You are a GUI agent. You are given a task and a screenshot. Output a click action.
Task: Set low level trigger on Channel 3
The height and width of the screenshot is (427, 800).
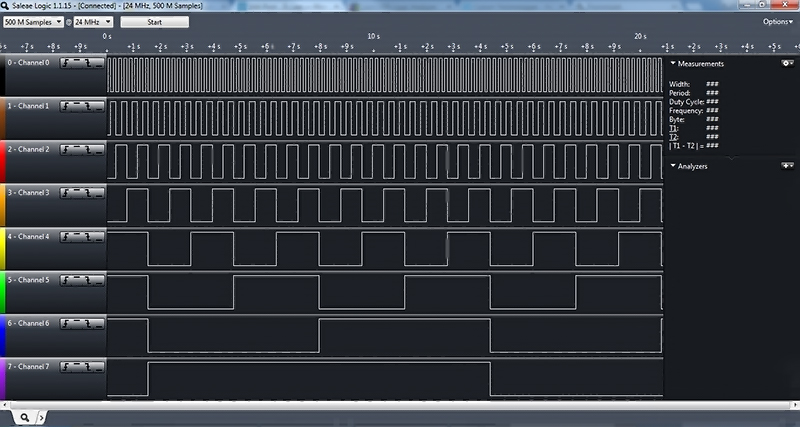pos(99,193)
